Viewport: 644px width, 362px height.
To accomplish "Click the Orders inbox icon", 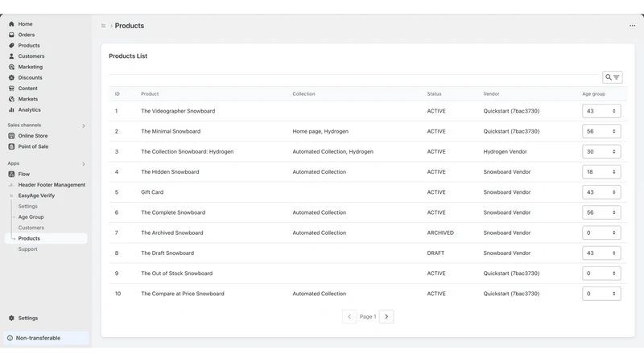I will click(x=11, y=35).
